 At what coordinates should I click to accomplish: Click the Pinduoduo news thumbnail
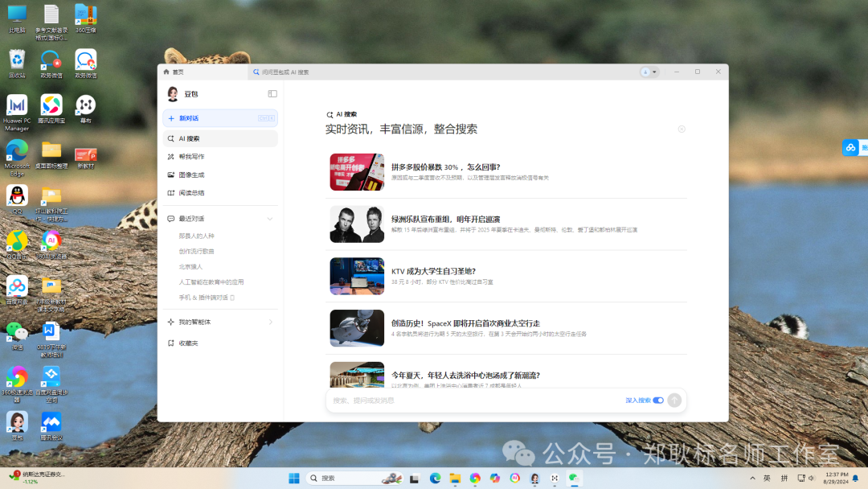pos(357,172)
